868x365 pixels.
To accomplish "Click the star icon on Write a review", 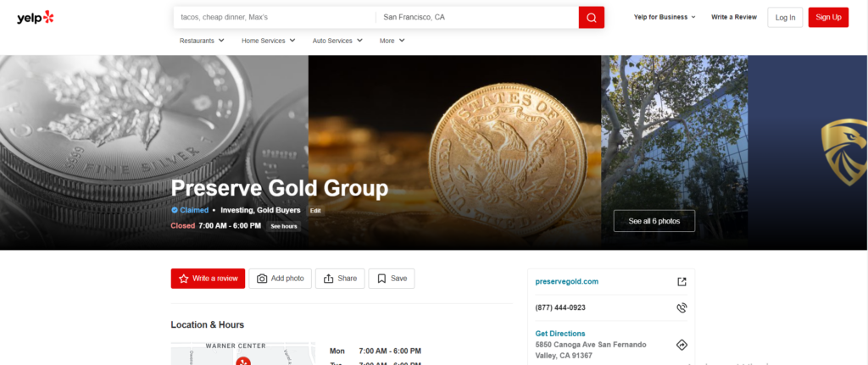I will [x=184, y=279].
